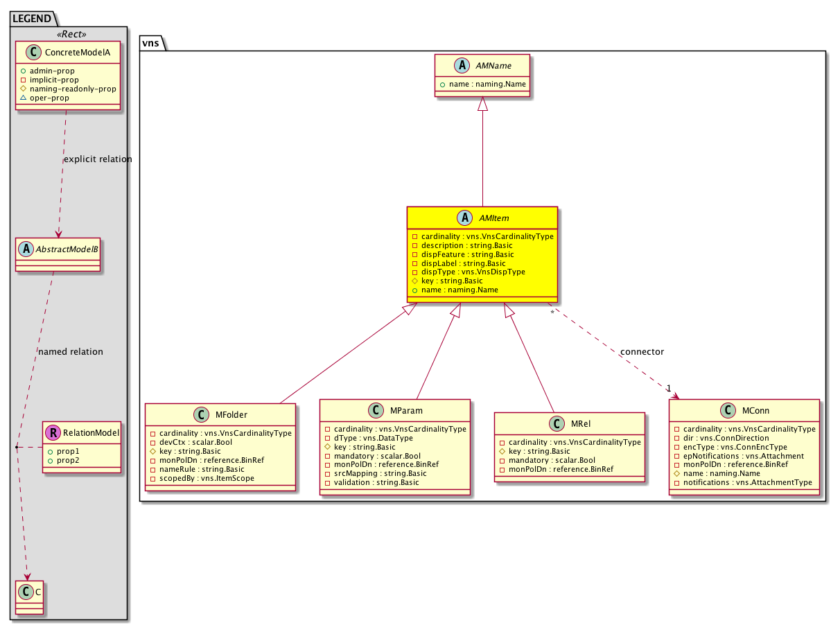Click the "explicit relation" label
The width and height of the screenshot is (840, 627).
coord(98,159)
